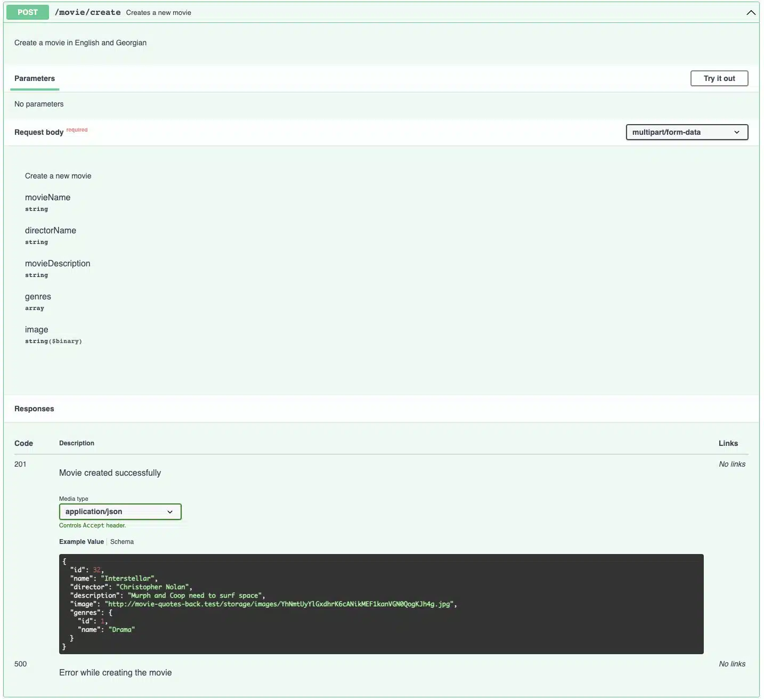Open the application/json media type dropdown
This screenshot has width=764, height=700.
[120, 511]
